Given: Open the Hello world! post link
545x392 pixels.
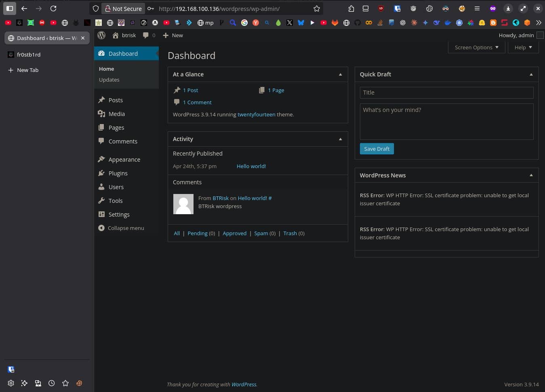Looking at the screenshot, I should pyautogui.click(x=251, y=166).
